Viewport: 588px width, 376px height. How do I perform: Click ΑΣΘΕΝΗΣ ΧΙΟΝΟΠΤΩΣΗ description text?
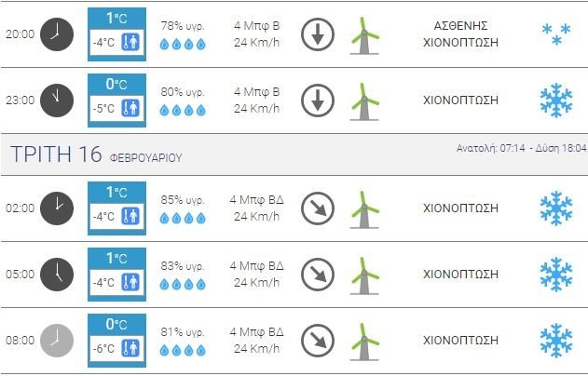pyautogui.click(x=460, y=34)
